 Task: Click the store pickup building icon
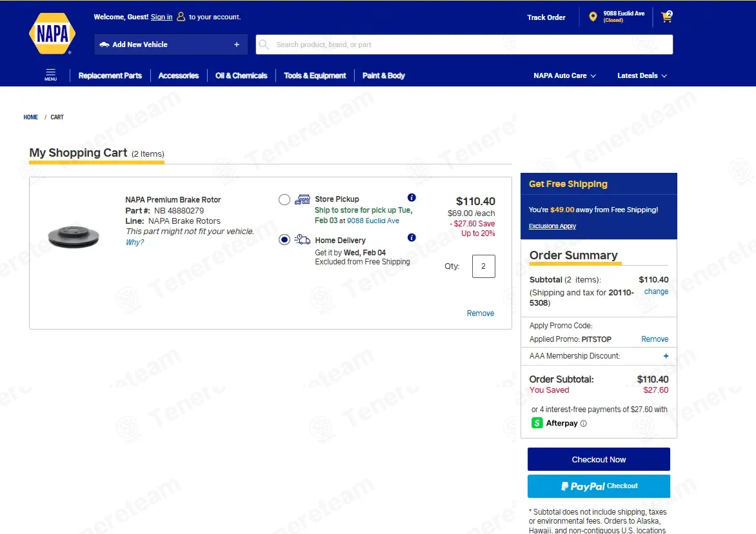[x=303, y=199]
